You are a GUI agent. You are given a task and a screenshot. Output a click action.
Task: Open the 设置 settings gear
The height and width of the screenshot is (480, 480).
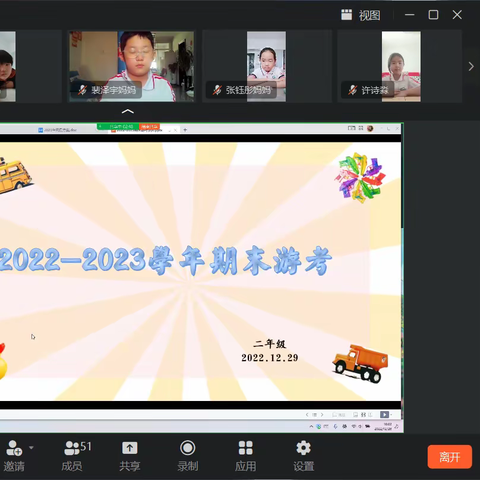click(x=303, y=456)
